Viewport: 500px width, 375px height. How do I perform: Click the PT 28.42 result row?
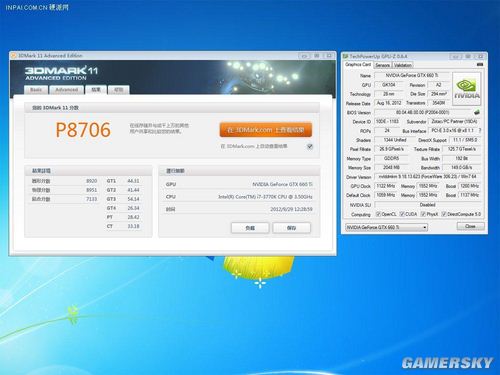point(123,217)
